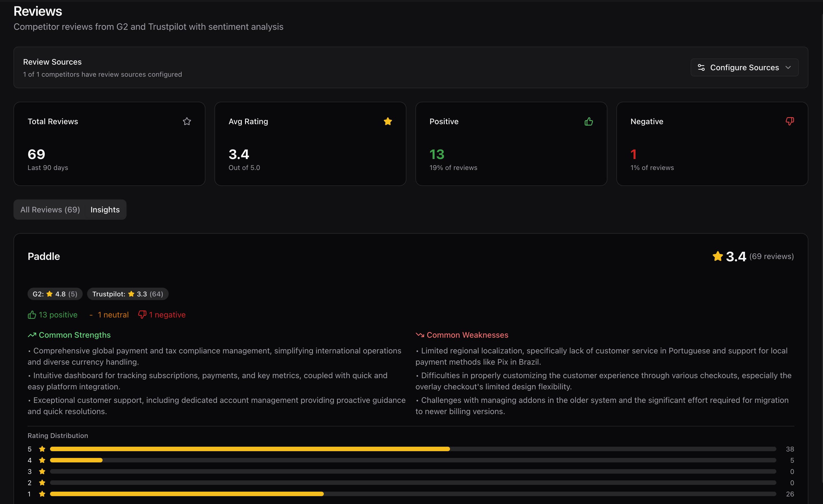823x504 pixels.
Task: Click the outlined star icon in Total Reviews
Action: click(x=187, y=121)
